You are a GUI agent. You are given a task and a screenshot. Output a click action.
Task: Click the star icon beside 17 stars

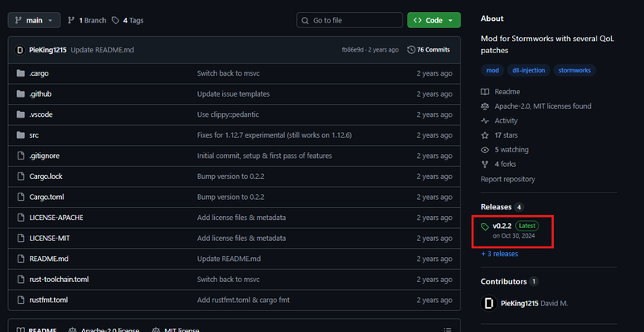pyautogui.click(x=485, y=135)
